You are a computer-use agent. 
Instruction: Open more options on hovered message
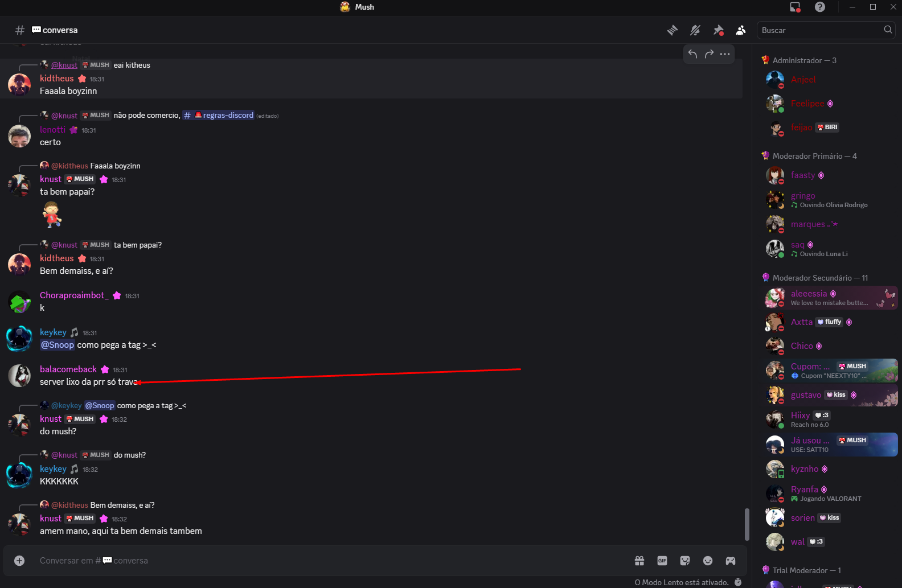tap(725, 54)
